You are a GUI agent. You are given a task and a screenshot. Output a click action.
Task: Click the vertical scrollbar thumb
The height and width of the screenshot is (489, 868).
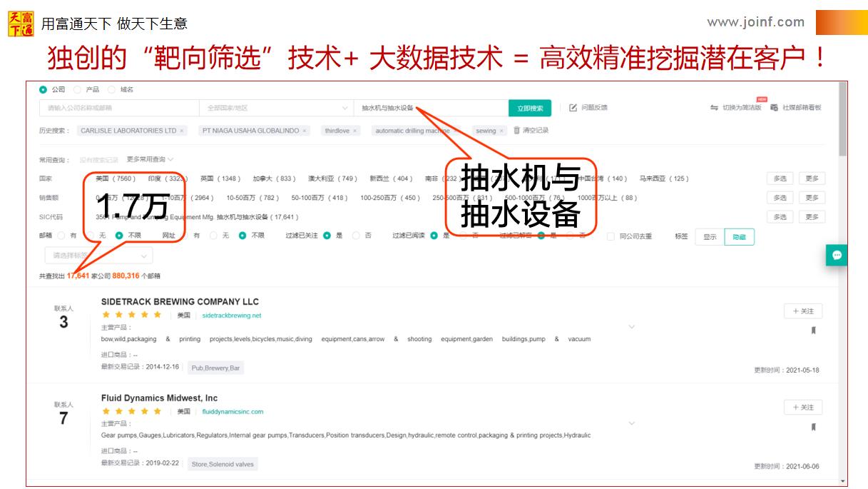click(x=843, y=120)
